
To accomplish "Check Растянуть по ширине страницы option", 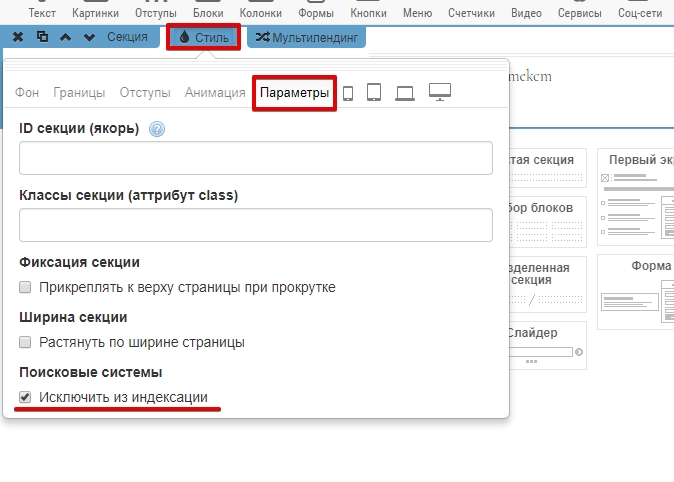I will tap(25, 342).
